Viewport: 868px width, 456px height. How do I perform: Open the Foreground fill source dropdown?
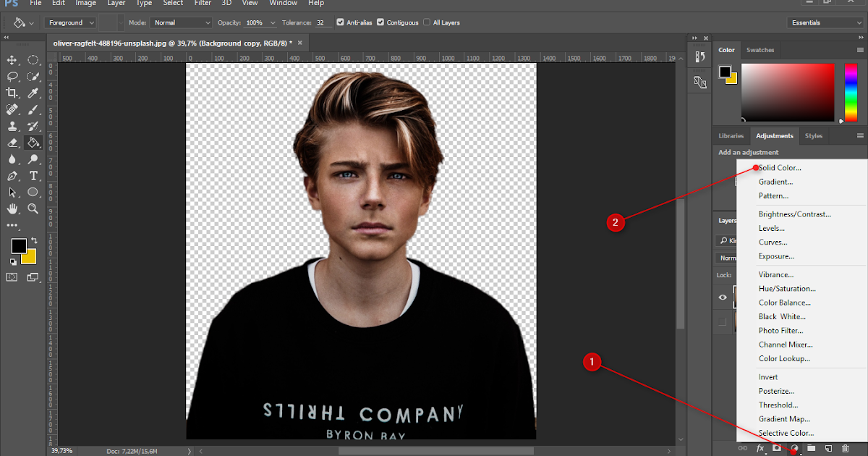pos(70,22)
